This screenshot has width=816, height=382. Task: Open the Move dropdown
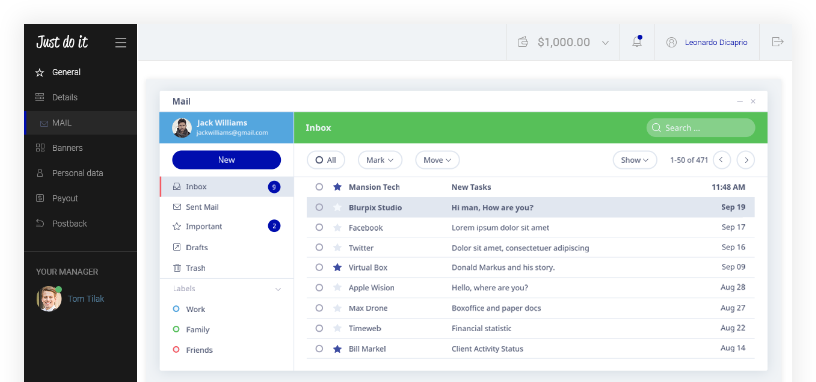tap(437, 160)
